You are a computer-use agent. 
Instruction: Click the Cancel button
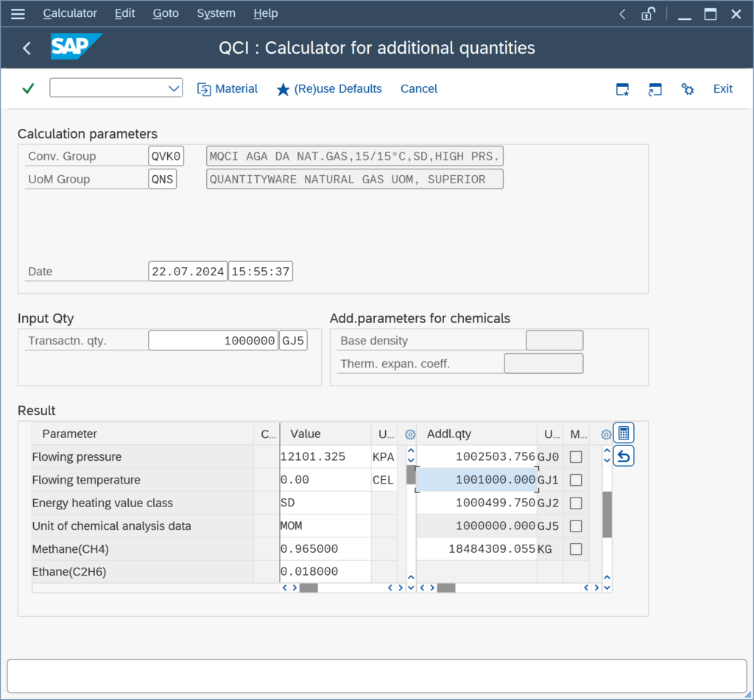[419, 89]
